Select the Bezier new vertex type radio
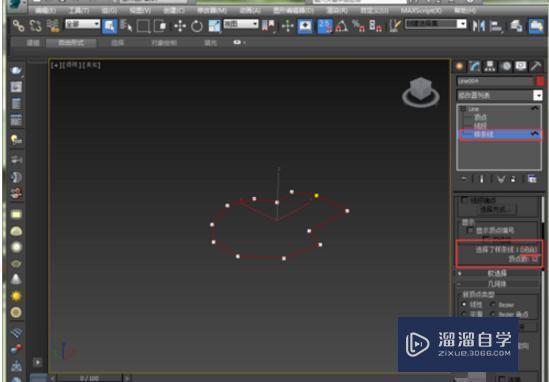Image resolution: width=549 pixels, height=382 pixels. 493,305
